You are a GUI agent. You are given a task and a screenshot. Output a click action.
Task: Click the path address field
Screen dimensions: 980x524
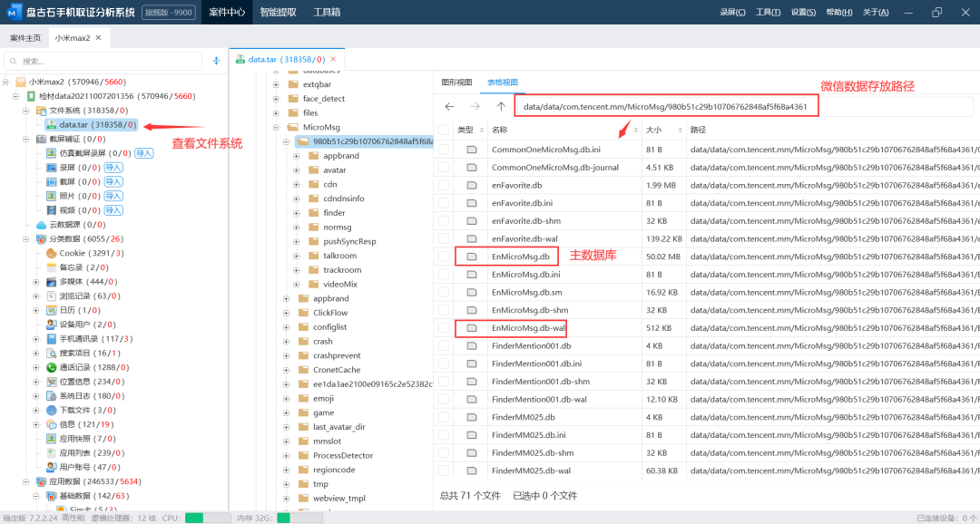[x=745, y=107]
